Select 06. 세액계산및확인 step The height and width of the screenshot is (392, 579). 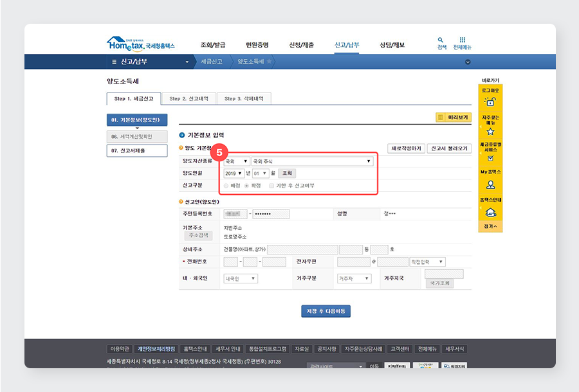tap(137, 136)
